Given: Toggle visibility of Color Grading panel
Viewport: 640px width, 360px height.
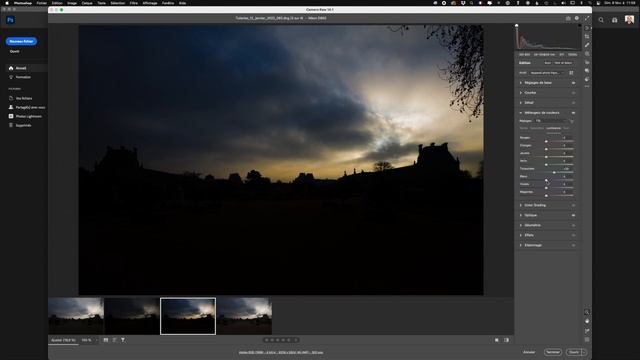Looking at the screenshot, I should pos(573,205).
